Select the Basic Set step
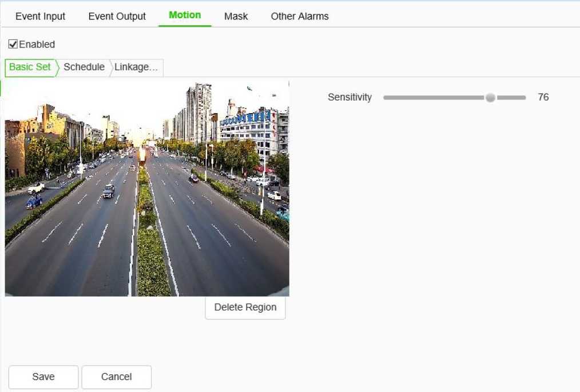Image resolution: width=580 pixels, height=392 pixels. [x=30, y=67]
